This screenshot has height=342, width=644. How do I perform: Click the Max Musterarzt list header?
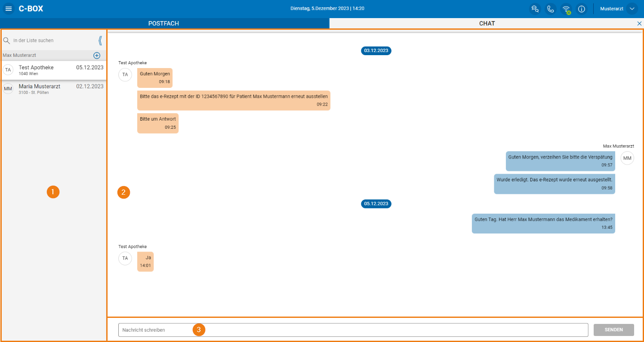19,55
